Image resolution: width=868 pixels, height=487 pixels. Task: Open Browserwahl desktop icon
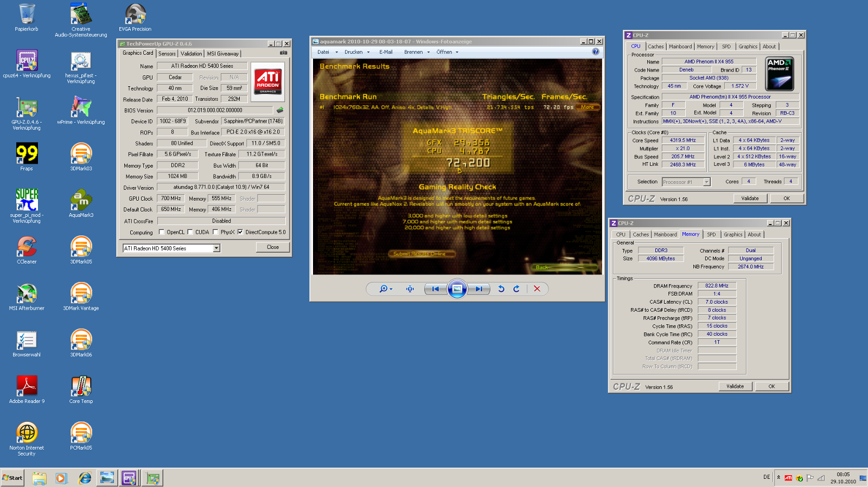click(27, 343)
